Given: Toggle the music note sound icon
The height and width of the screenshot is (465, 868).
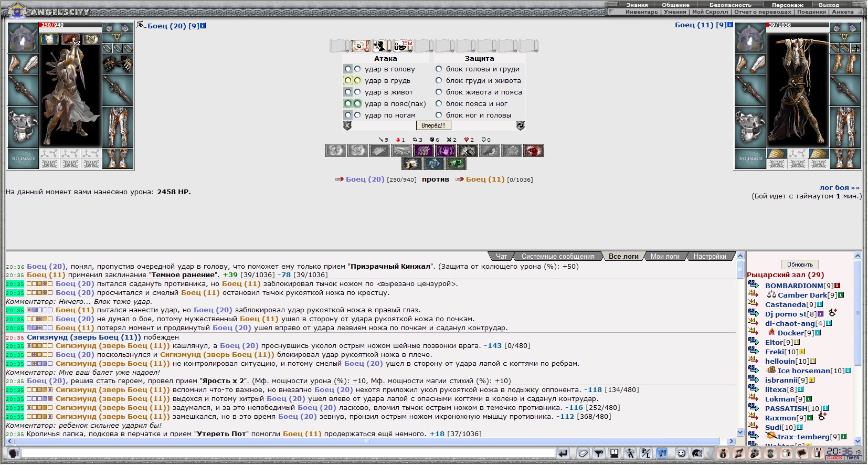Looking at the screenshot, I should pyautogui.click(x=662, y=453).
